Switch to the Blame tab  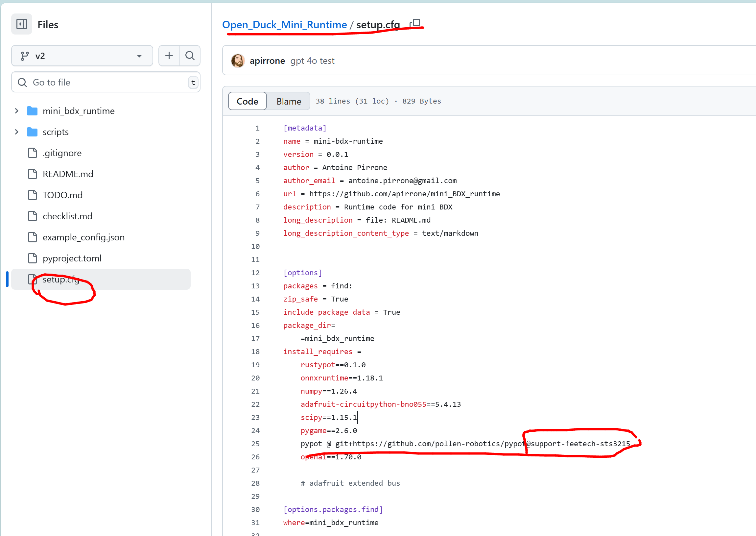pyautogui.click(x=289, y=101)
